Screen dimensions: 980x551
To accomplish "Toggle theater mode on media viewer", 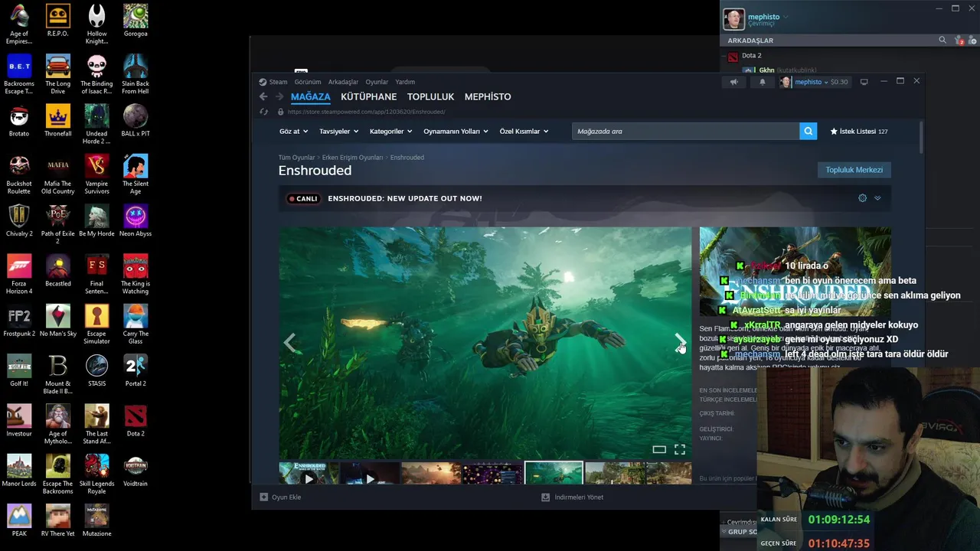I will tap(658, 449).
